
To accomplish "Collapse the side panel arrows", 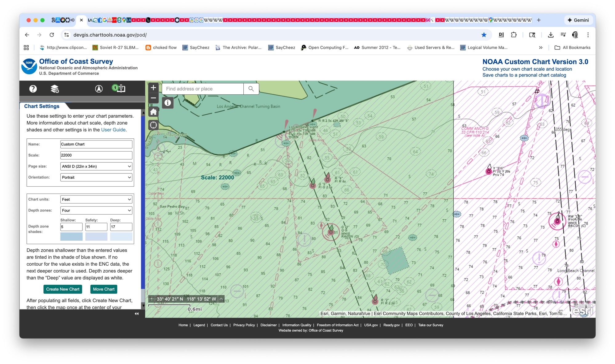I will point(137,314).
